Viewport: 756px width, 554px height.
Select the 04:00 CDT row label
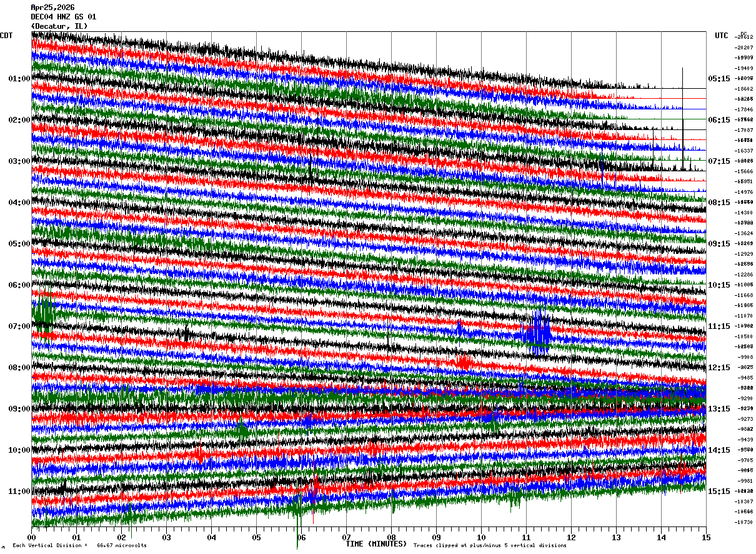[x=19, y=203]
